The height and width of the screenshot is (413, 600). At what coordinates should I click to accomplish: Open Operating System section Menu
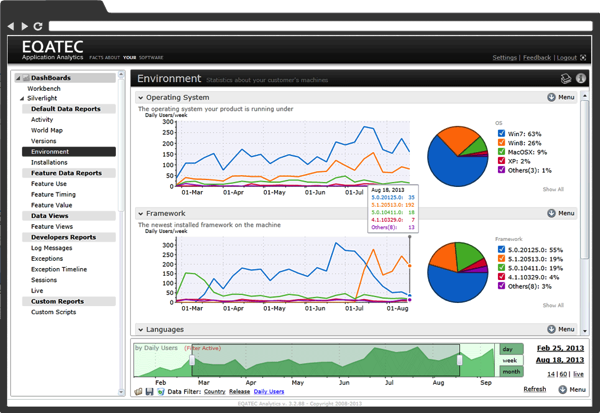(561, 97)
